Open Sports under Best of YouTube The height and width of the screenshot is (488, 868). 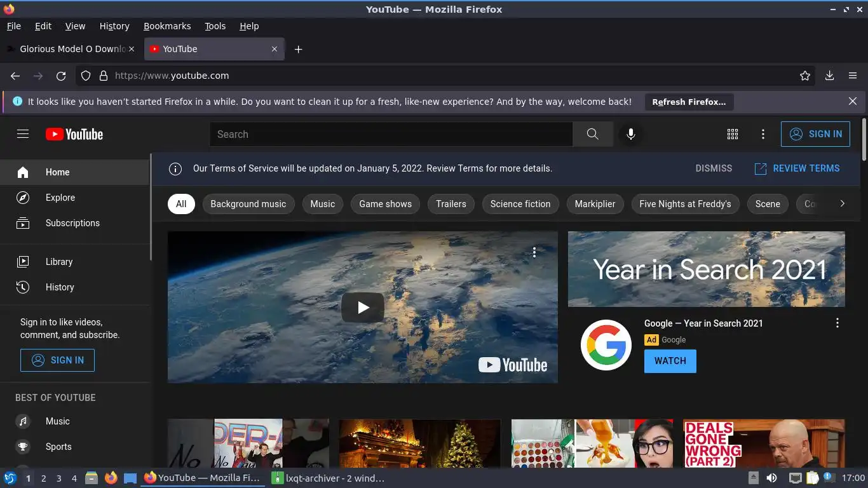(75, 447)
